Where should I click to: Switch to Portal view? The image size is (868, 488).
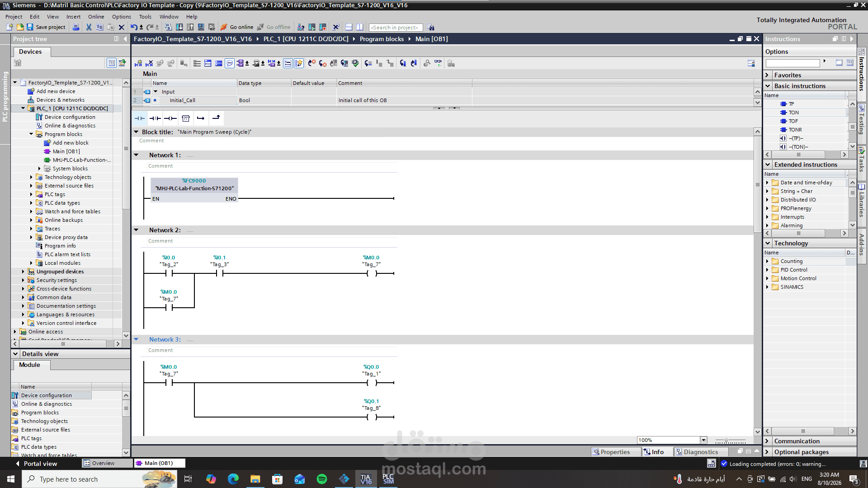pyautogui.click(x=36, y=464)
